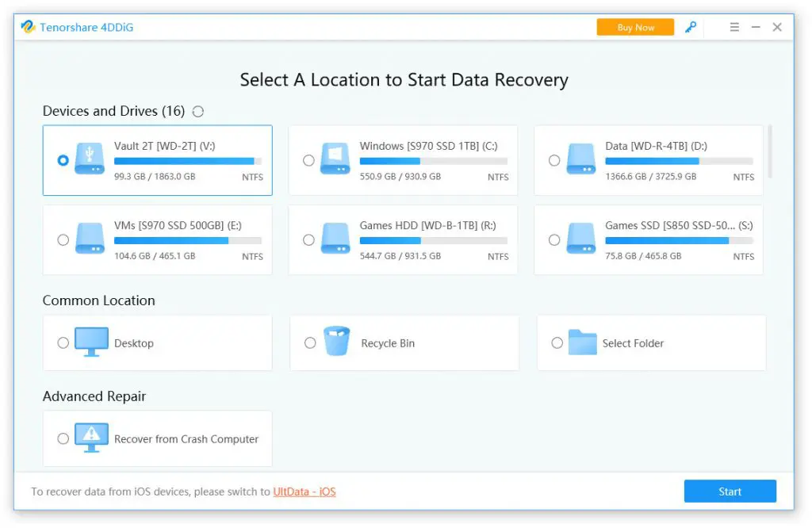Click the 'Recover from Crash Computer' label
Image resolution: width=812 pixels, height=528 pixels.
point(186,439)
